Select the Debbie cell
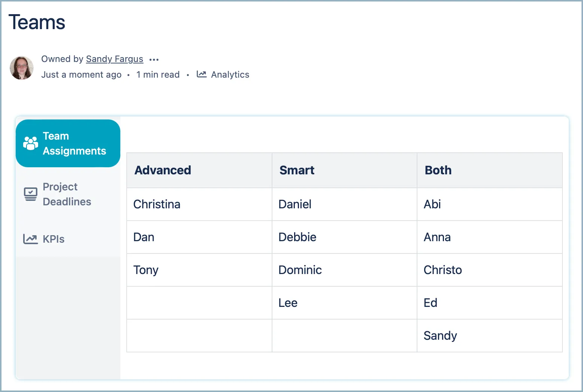The image size is (583, 392). [344, 237]
